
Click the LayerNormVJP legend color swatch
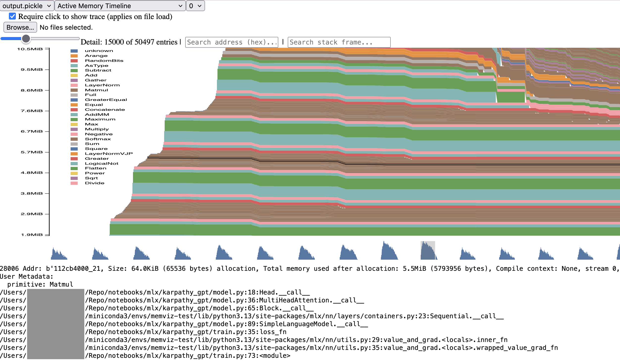pos(74,154)
